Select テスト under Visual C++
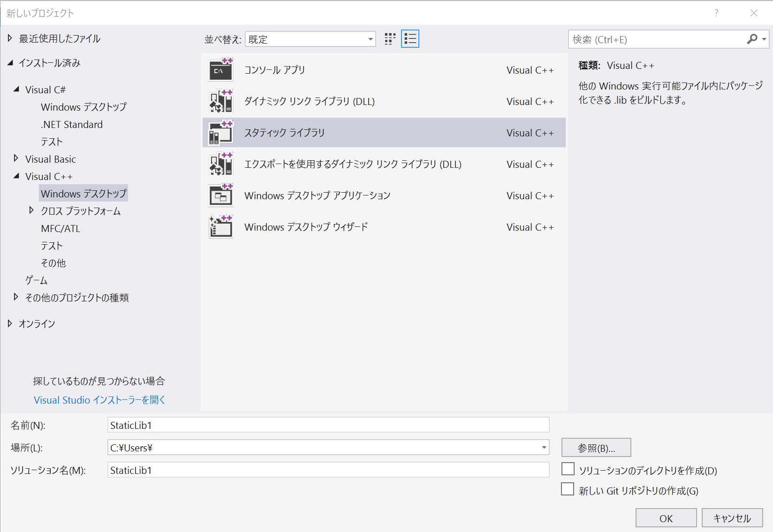The image size is (773, 532). (x=52, y=246)
